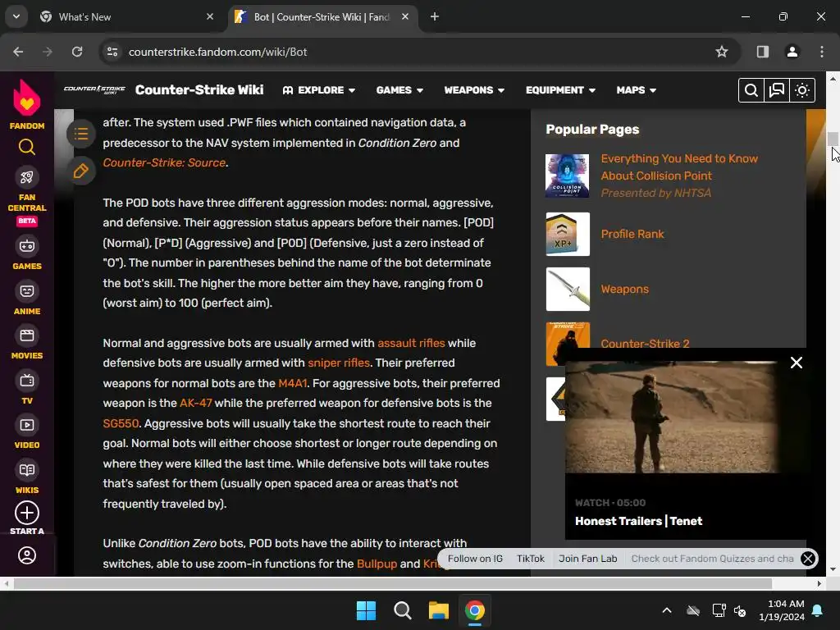Viewport: 840px width, 630px height.
Task: Expand the Games menu
Action: (399, 90)
